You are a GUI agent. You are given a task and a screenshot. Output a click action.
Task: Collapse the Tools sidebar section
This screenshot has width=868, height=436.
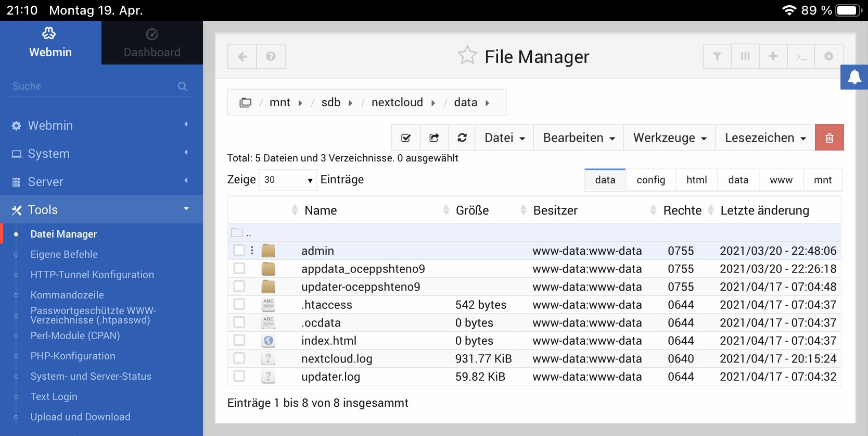pyautogui.click(x=101, y=210)
